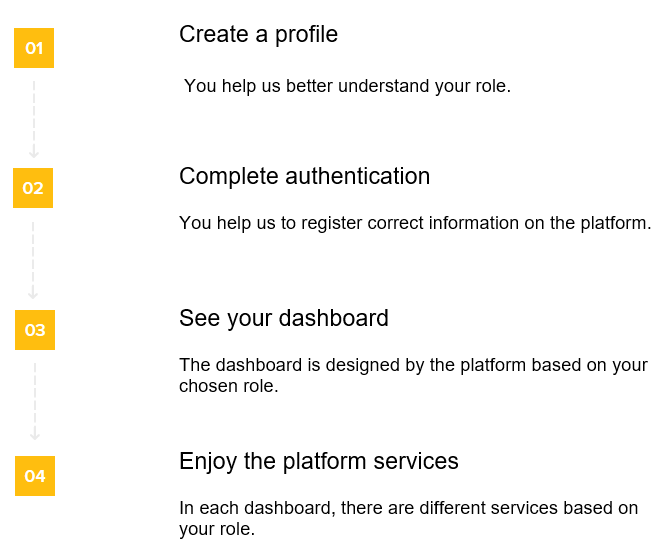
Task: Click the yellow 03 step badge
Action: [35, 330]
